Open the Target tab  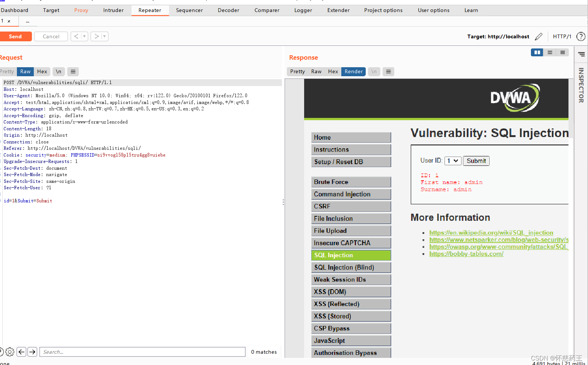(51, 10)
